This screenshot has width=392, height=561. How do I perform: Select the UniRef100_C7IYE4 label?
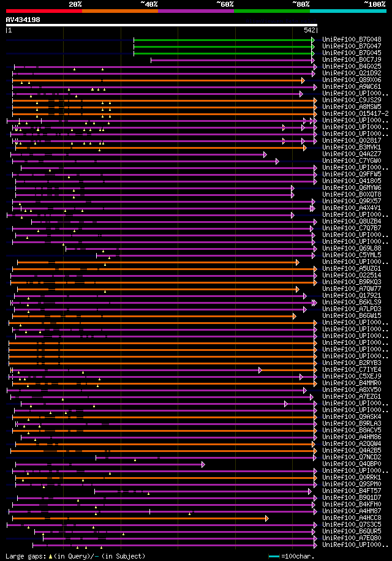pyautogui.click(x=352, y=369)
